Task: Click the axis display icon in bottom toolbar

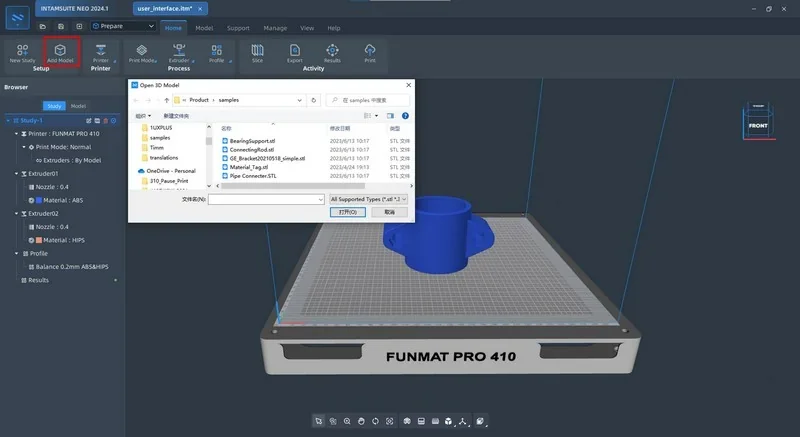Action: (462, 421)
